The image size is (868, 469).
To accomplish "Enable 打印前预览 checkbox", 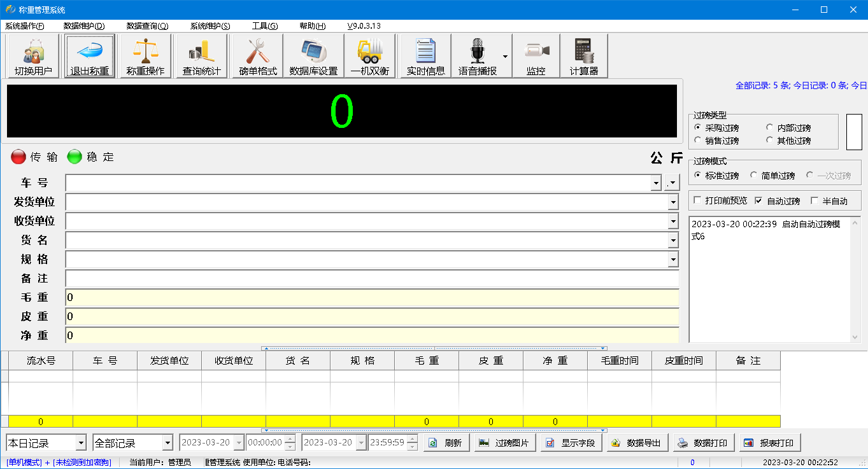I will click(x=720, y=201).
